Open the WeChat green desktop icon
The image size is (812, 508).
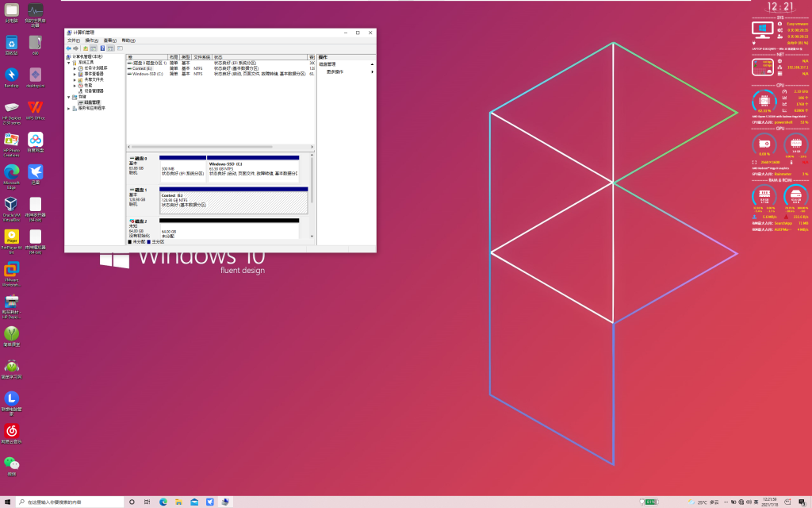point(11,465)
